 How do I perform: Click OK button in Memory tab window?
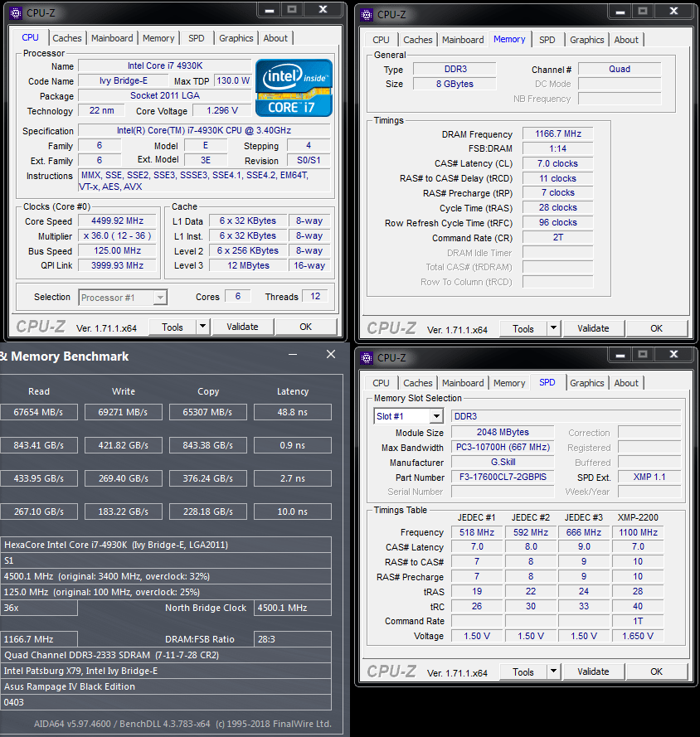click(x=656, y=328)
